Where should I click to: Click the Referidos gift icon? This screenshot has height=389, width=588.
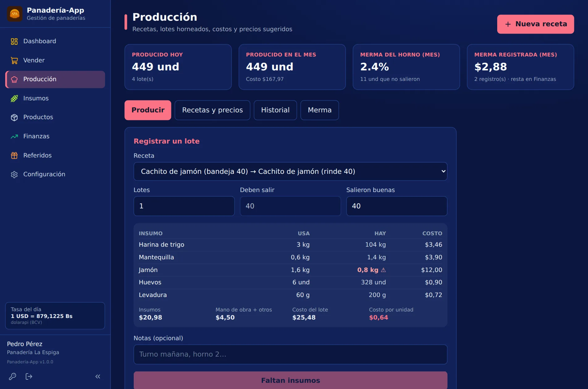click(14, 156)
